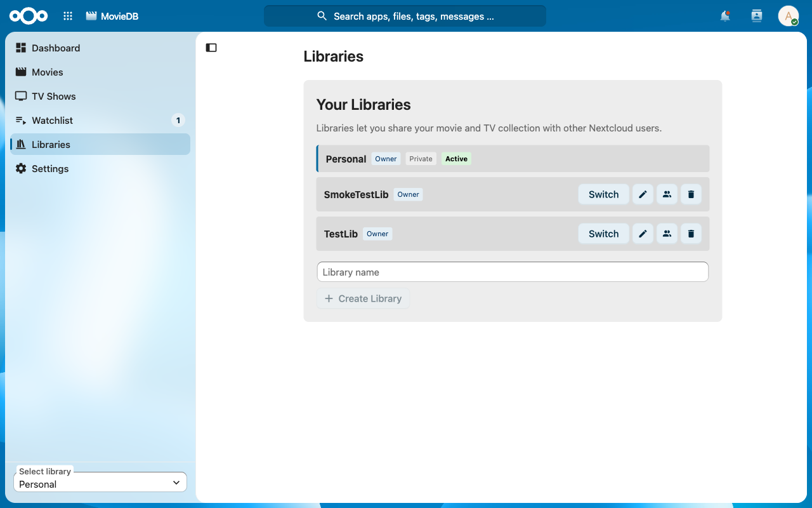Click the search magnifier icon
The image size is (812, 508).
(322, 16)
